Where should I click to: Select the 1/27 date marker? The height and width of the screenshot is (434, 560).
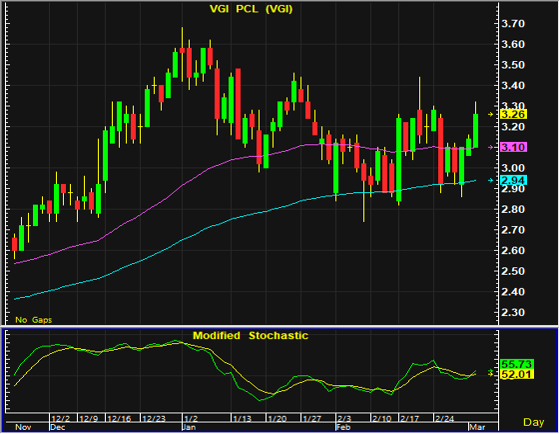click(x=311, y=419)
